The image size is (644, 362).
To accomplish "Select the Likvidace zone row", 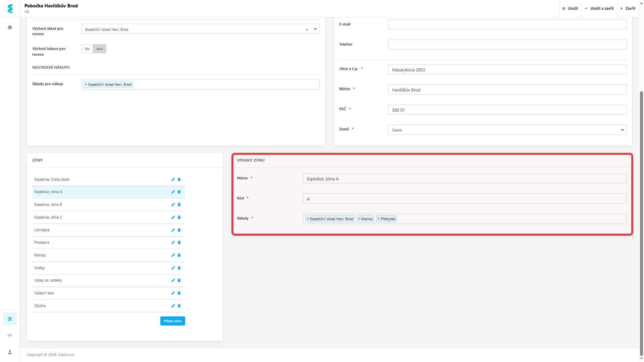I will [109, 230].
